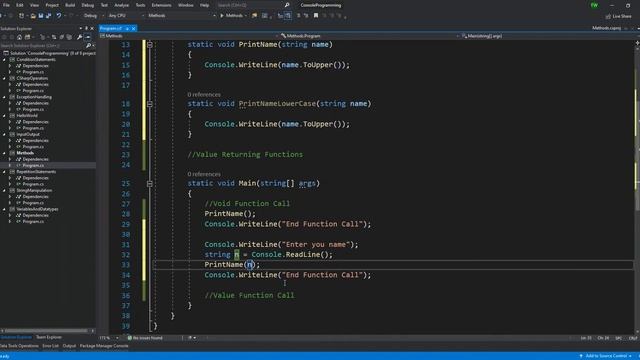Toggle auto-hide pin on Solution Explorer
640x360 pixels.
click(86, 29)
